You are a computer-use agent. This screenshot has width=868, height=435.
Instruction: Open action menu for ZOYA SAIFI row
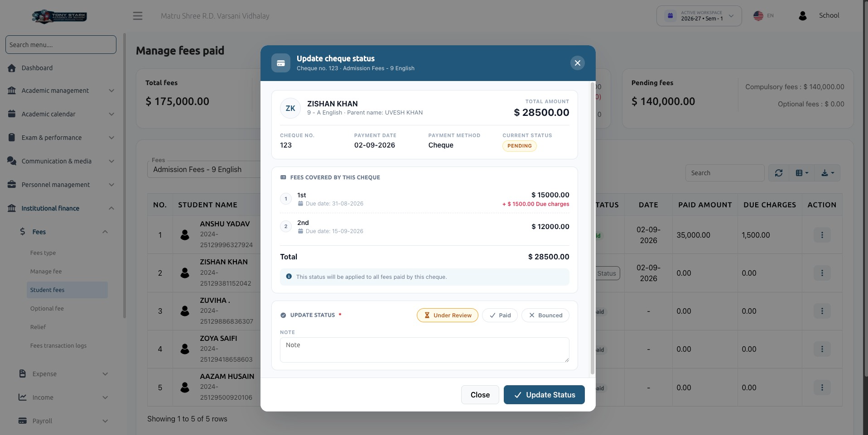(822, 349)
